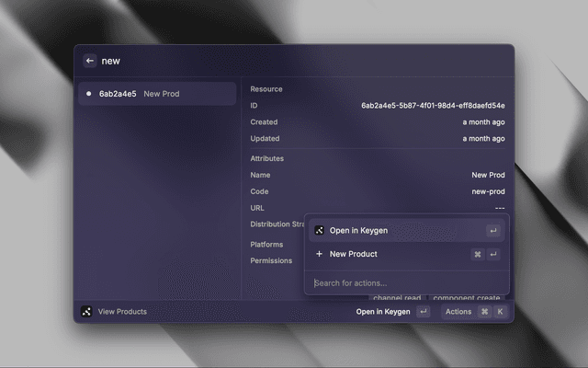Click the Keygen extension icon in bottom bar
This screenshot has width=588, height=368.
coord(86,312)
